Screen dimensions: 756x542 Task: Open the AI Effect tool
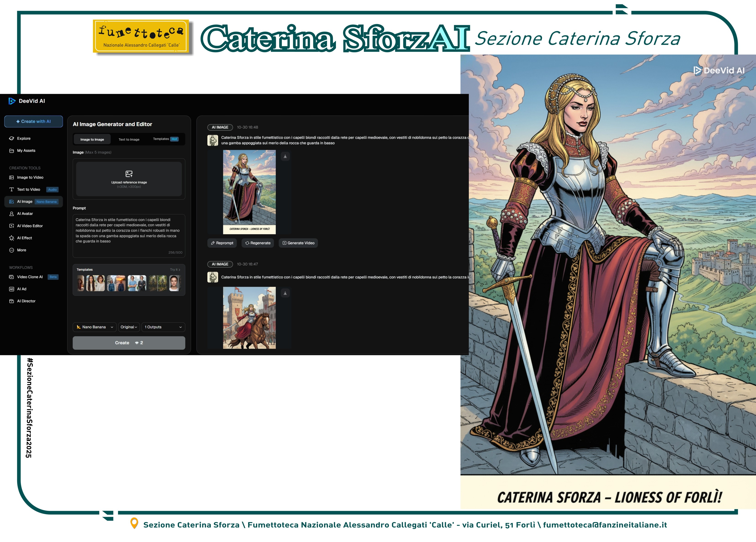24,238
